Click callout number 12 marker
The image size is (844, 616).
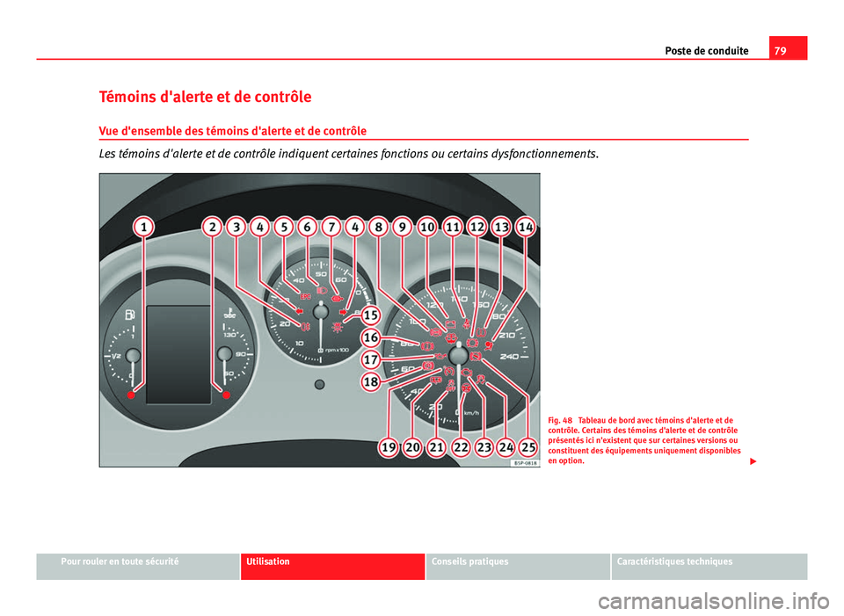coord(477,227)
